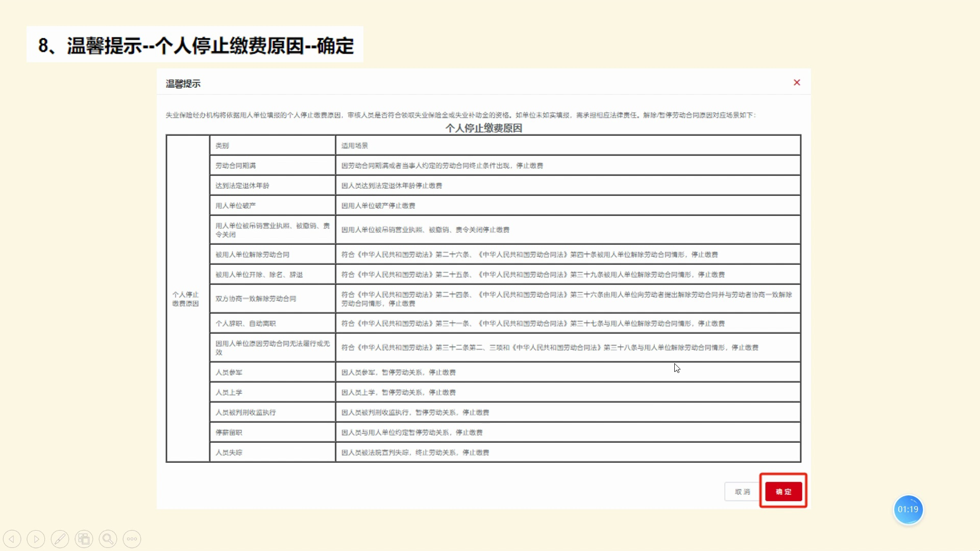The height and width of the screenshot is (551, 980).
Task: Open the pen annotation tool icon
Action: coord(60,539)
